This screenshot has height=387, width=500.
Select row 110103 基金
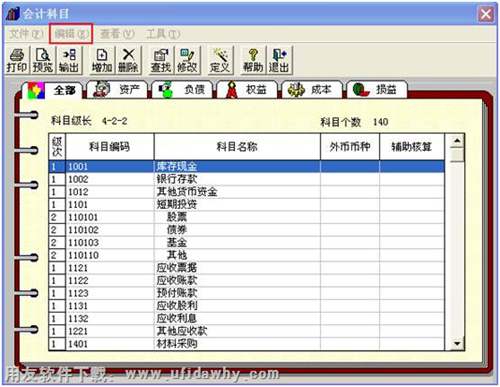coord(247,242)
